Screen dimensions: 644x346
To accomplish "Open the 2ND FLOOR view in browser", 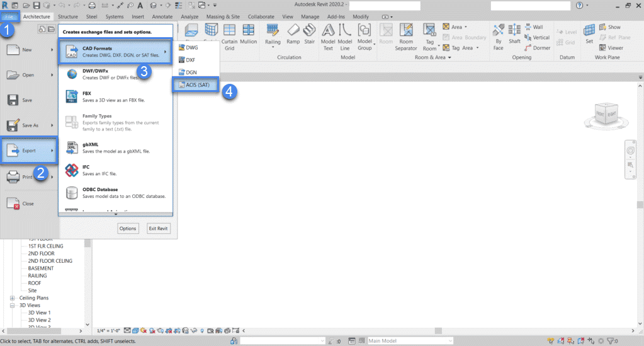I will [41, 253].
